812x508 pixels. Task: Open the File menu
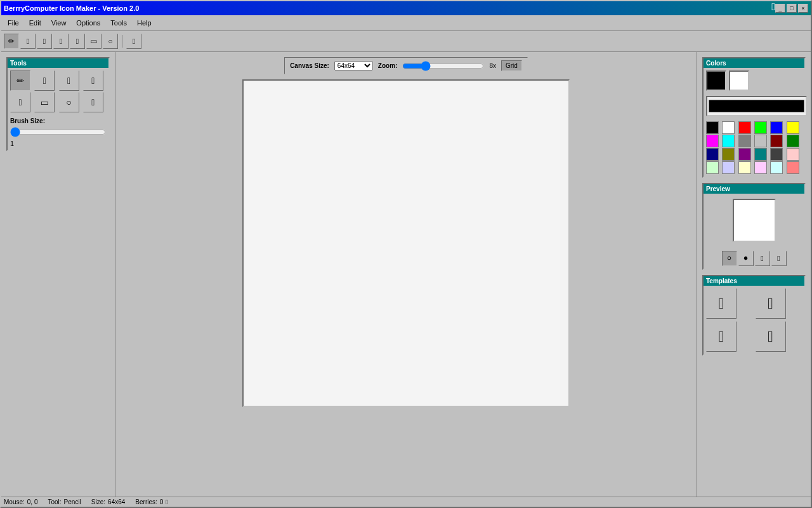13,23
